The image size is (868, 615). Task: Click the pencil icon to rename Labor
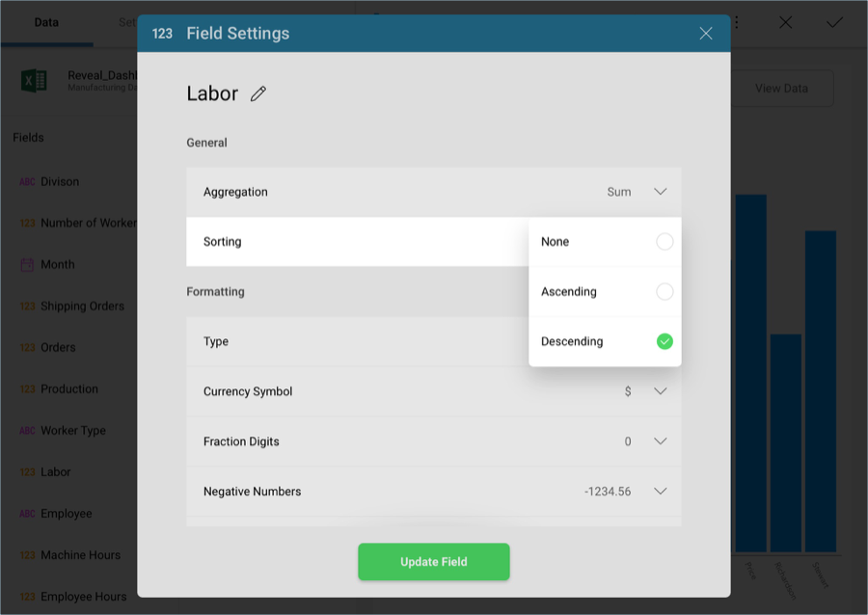click(x=258, y=94)
